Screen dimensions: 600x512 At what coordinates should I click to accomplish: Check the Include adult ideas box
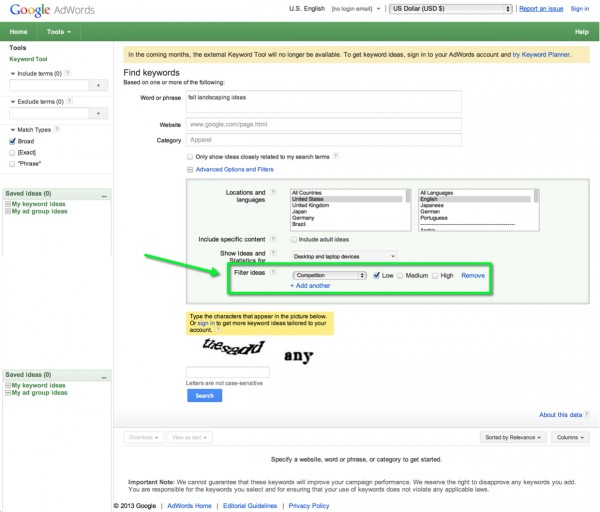(294, 240)
